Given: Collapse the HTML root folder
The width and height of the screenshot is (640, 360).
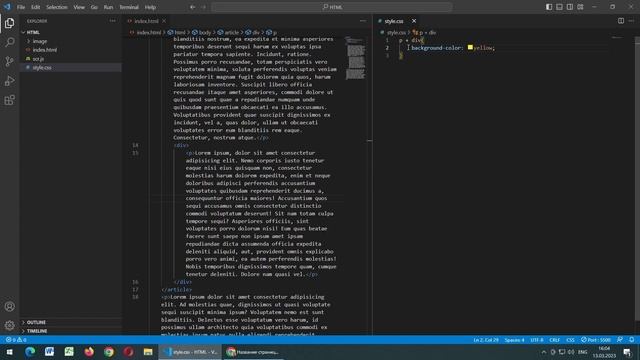Looking at the screenshot, I should (x=71, y=32).
